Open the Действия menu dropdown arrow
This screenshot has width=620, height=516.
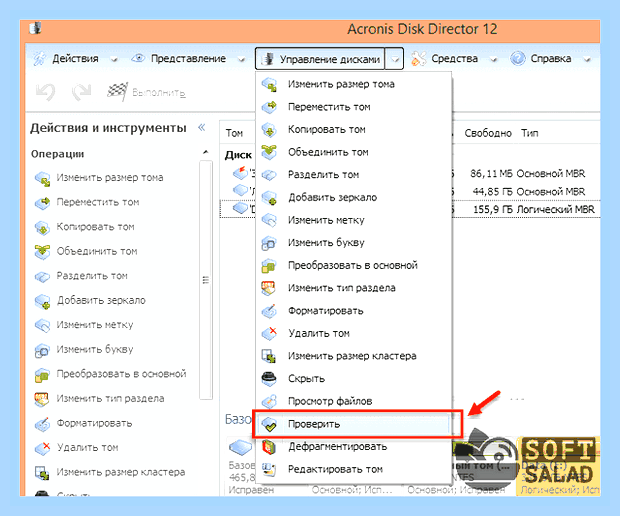point(114,60)
